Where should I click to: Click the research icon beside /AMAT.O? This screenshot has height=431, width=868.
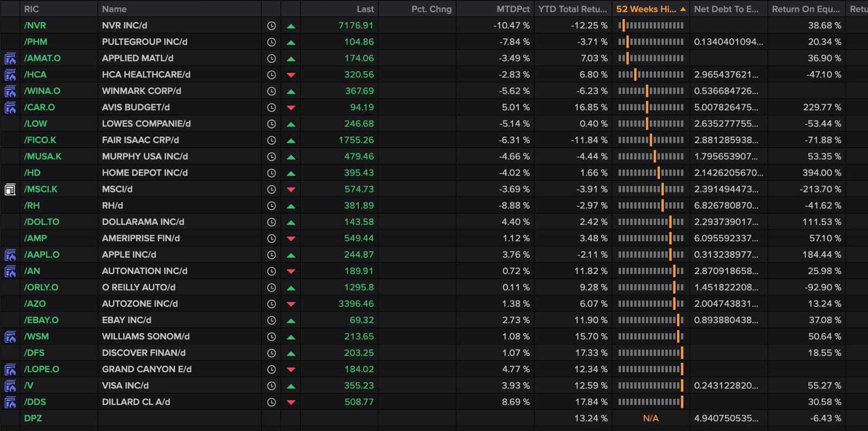click(10, 59)
